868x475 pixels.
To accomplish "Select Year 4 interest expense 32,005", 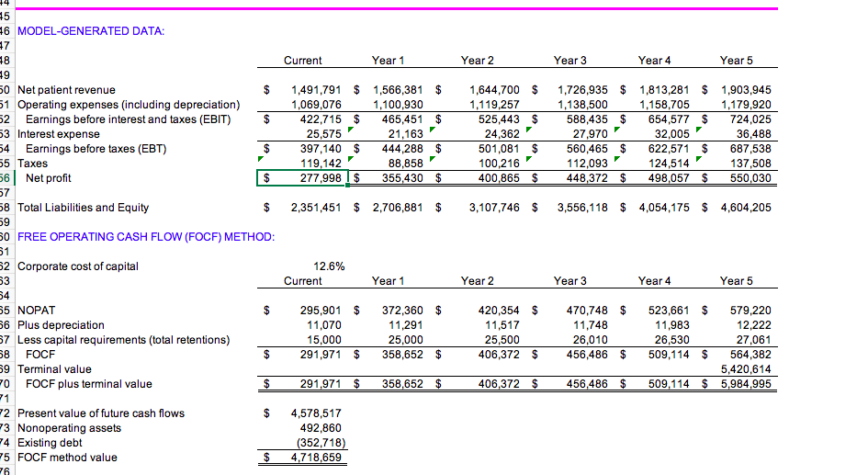I will (x=672, y=134).
